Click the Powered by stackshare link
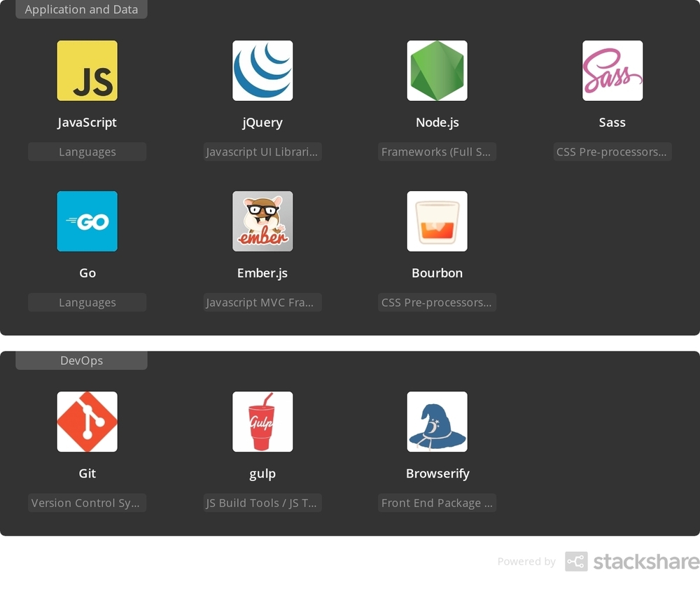The height and width of the screenshot is (589, 700). 526,561
